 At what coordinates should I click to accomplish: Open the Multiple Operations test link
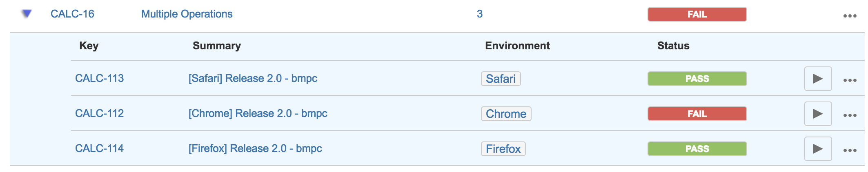click(187, 14)
